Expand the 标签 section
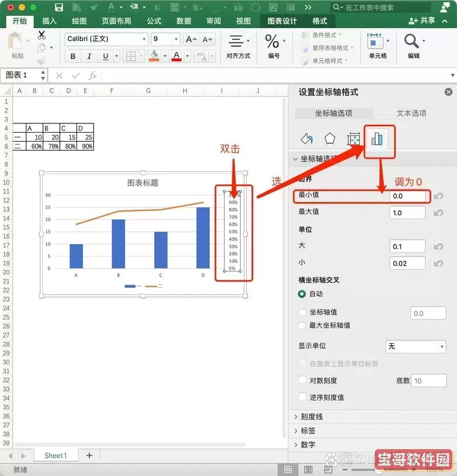Screen dimensions: 457x476 click(x=296, y=430)
